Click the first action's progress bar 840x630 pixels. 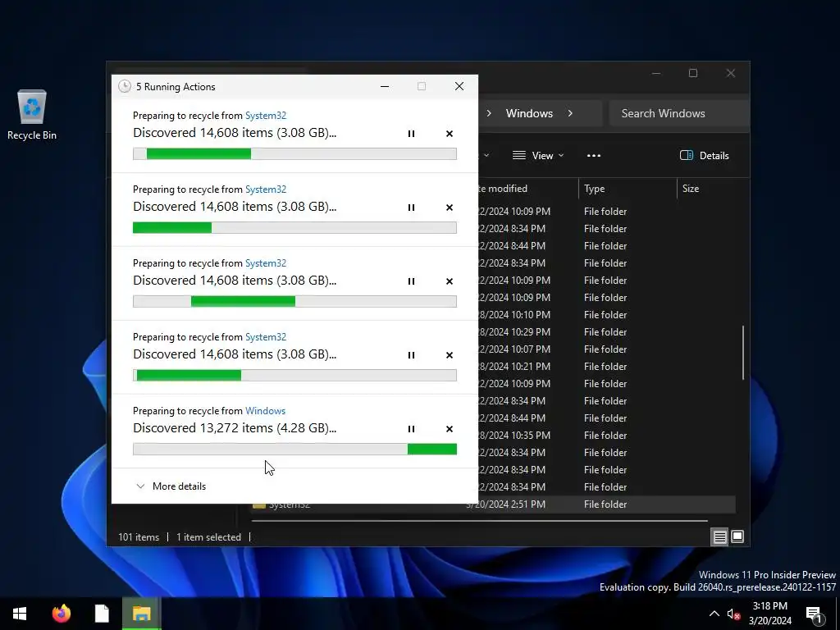coord(294,154)
